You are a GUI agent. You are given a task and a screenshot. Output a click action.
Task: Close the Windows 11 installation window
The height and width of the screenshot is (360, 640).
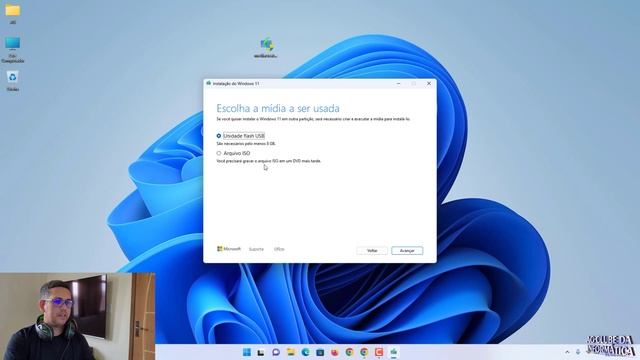[429, 84]
